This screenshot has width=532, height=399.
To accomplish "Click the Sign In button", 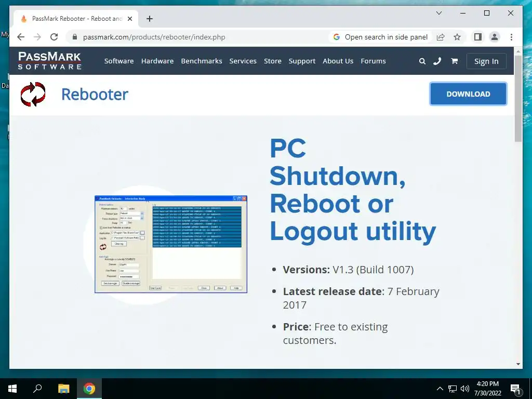I will point(486,61).
